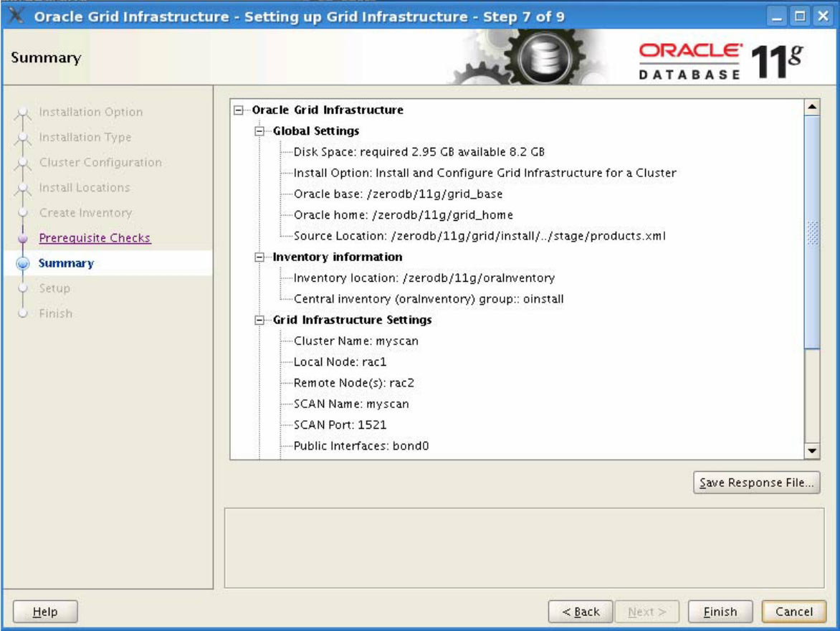Go back using the Back button

click(581, 612)
